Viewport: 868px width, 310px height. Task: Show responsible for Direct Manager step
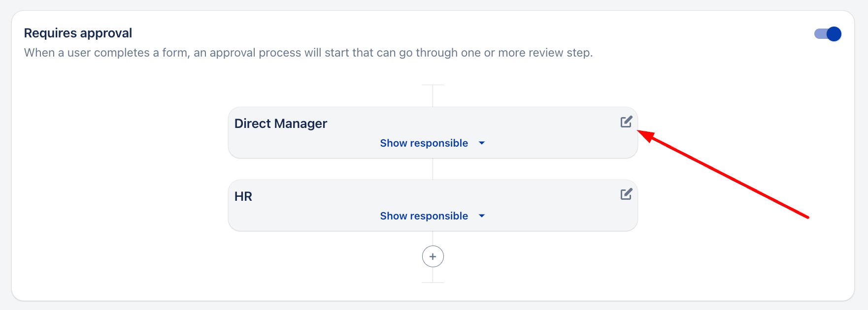coord(424,143)
